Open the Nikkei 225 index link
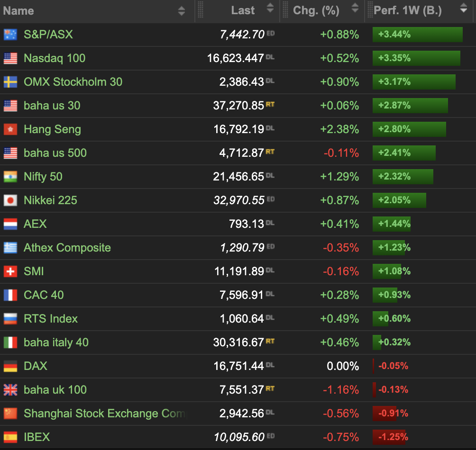Screen dimensions: 476x450 50,200
